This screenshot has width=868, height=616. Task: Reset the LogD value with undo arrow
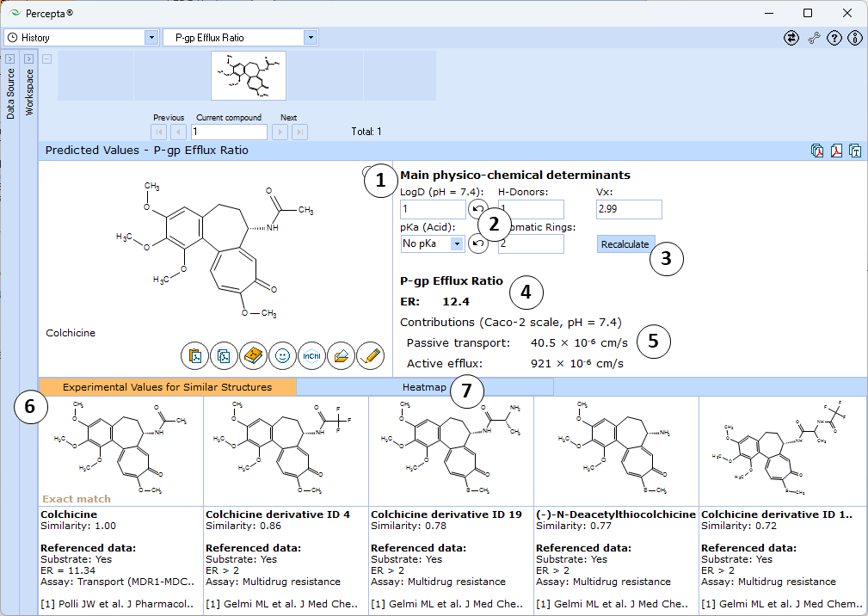pos(477,209)
